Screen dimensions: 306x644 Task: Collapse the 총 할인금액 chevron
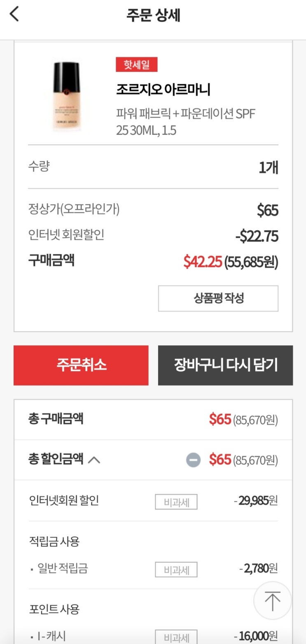point(94,460)
